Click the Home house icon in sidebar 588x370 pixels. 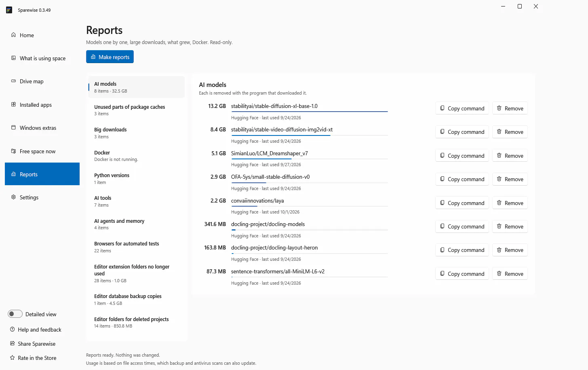[13, 35]
